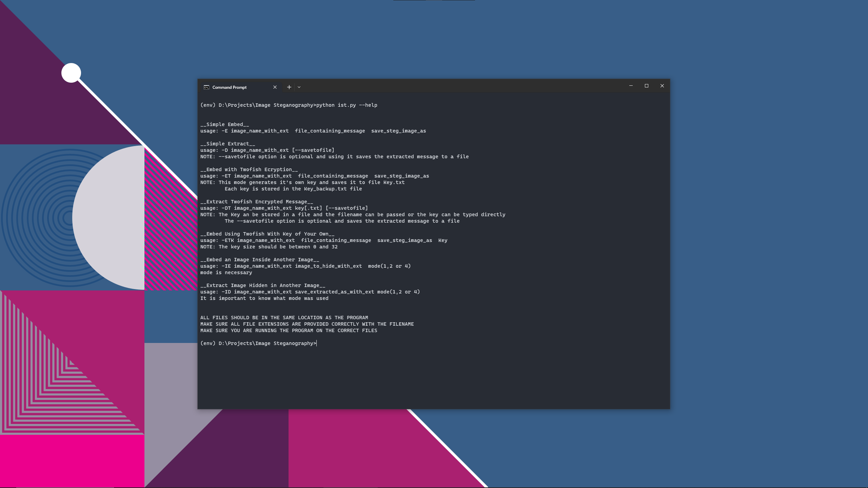Viewport: 868px width, 488px height.
Task: Click the '-ETK' usage line in terminal
Action: coord(323,240)
